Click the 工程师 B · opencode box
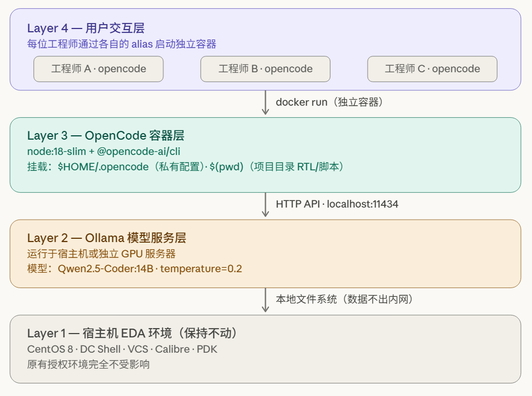The width and height of the screenshot is (532, 396). click(x=265, y=69)
